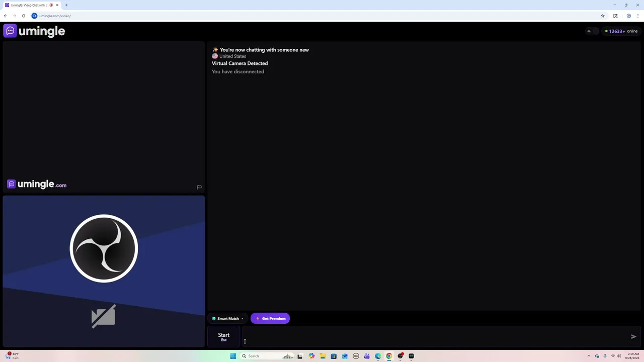Toggle the light/dark theme switch
Image resolution: width=644 pixels, height=362 pixels.
[592, 31]
